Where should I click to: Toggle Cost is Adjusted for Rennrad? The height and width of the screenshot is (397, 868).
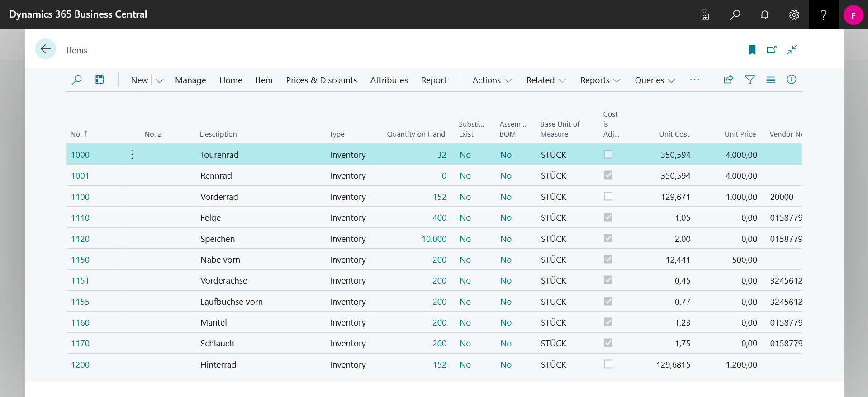pos(608,175)
